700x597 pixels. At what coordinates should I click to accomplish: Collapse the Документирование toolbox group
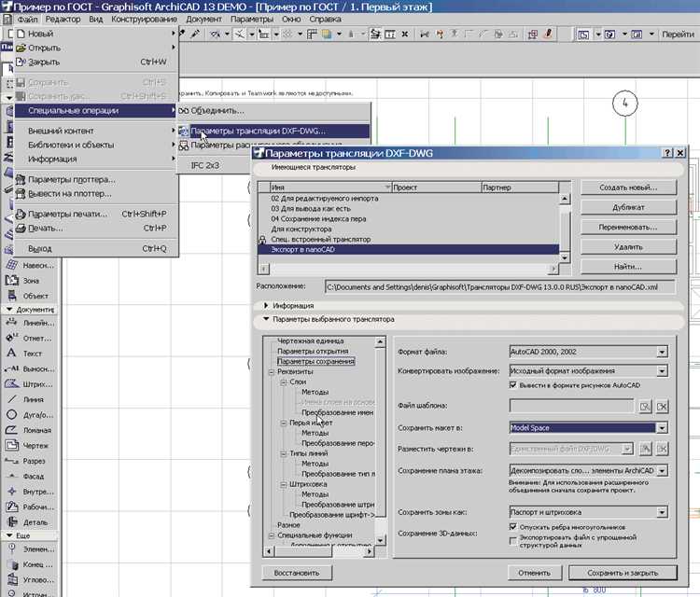tap(9, 309)
